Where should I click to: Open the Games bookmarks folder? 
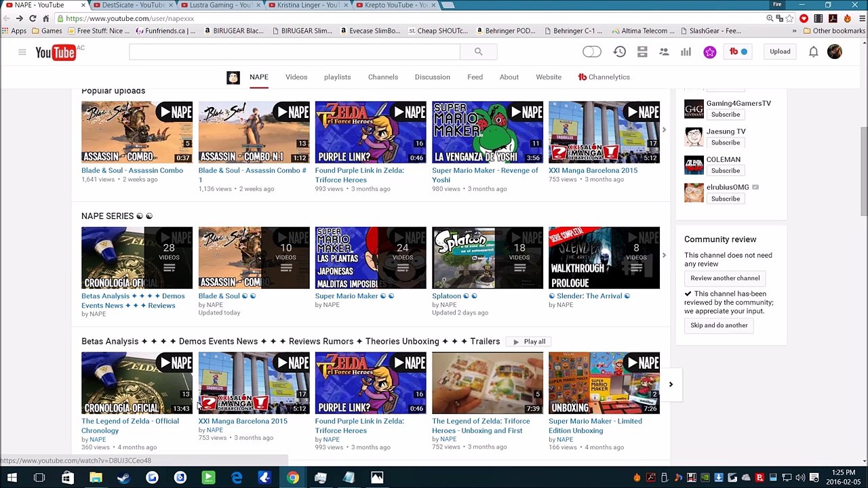click(47, 30)
